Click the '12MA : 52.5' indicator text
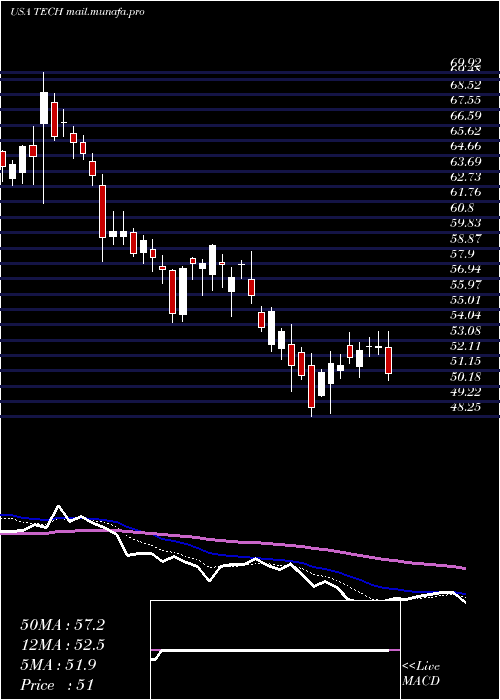The height and width of the screenshot is (700, 500). coord(63,645)
